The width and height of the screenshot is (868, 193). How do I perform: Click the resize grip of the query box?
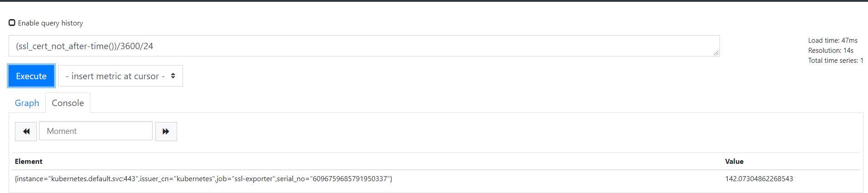click(716, 53)
